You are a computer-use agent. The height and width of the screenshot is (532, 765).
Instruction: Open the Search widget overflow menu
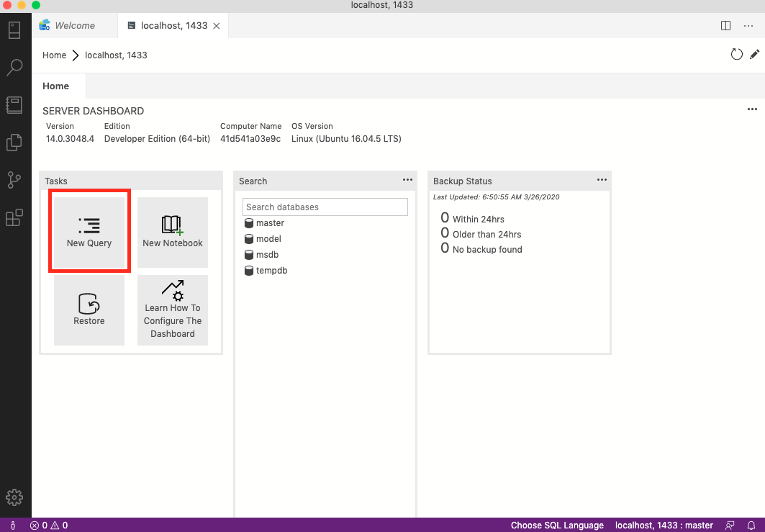coord(407,180)
